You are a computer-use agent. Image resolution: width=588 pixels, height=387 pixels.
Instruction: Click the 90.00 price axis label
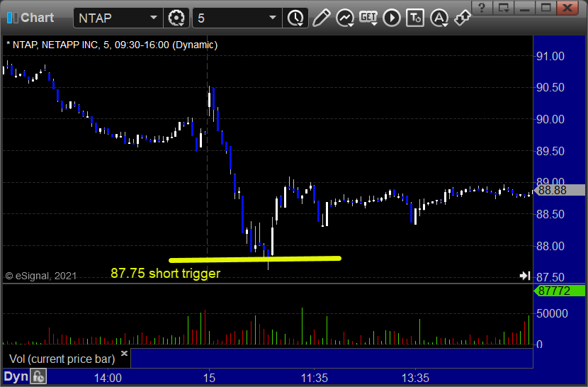tap(550, 119)
